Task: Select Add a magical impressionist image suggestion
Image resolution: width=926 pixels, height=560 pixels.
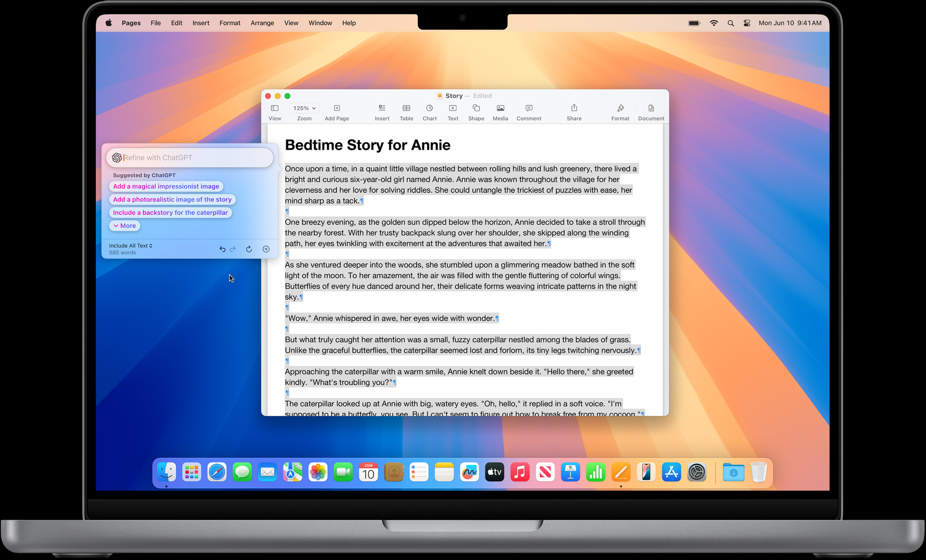Action: 165,186
